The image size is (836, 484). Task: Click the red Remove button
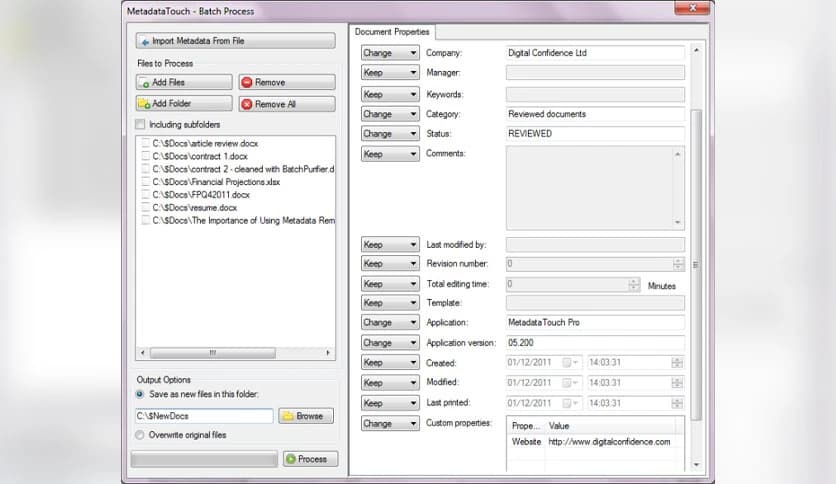click(x=286, y=82)
